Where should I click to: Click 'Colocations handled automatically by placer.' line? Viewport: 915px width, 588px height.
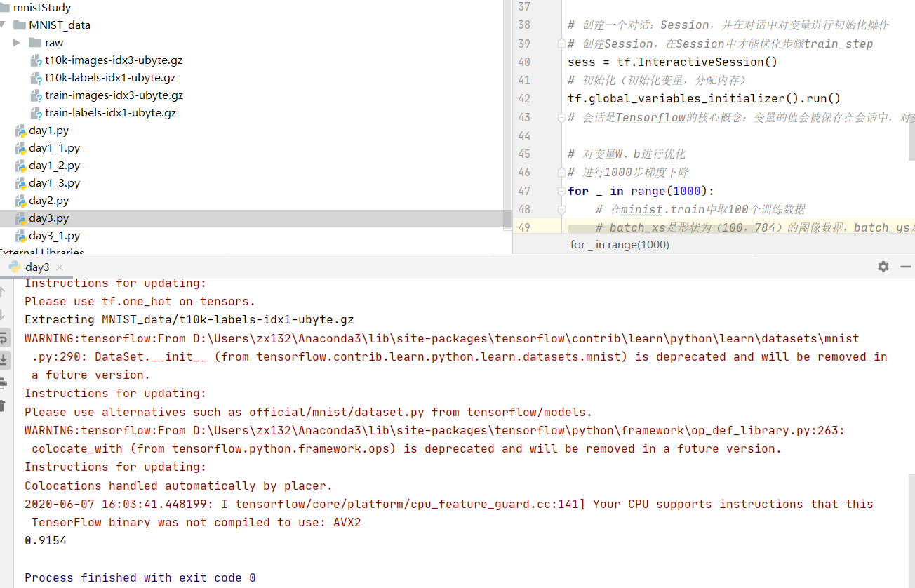pos(179,486)
